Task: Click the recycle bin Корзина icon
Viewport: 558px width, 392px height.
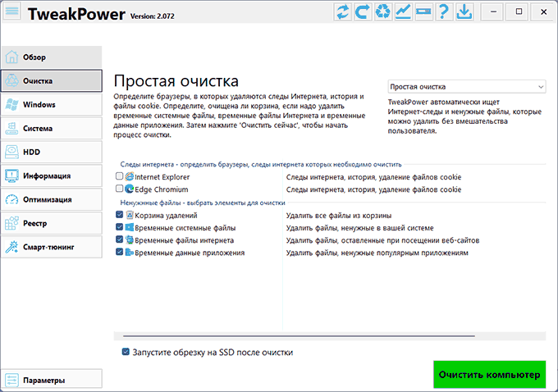Action: (x=130, y=215)
